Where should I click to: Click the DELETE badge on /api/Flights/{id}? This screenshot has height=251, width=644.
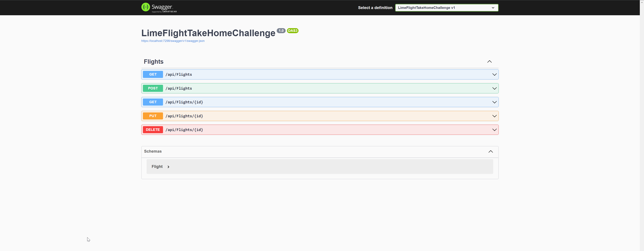tap(152, 130)
